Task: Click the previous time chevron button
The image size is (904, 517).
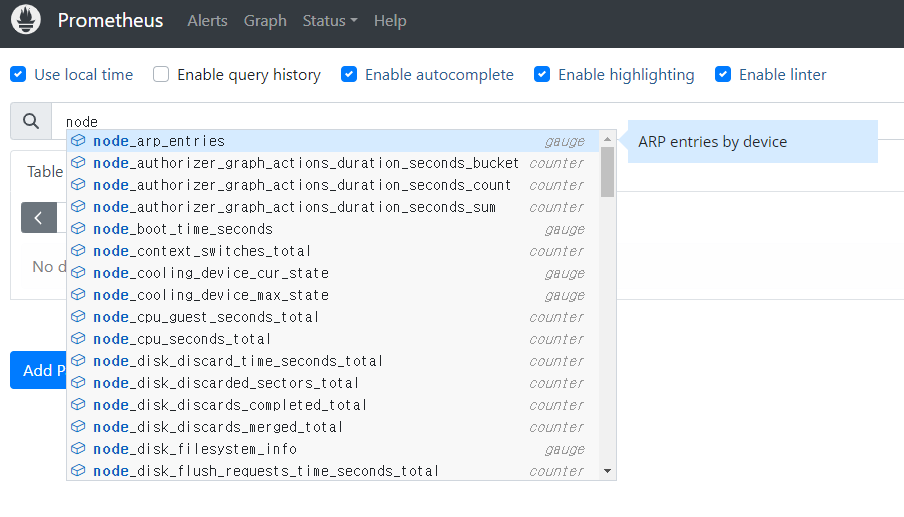Action: click(x=39, y=218)
